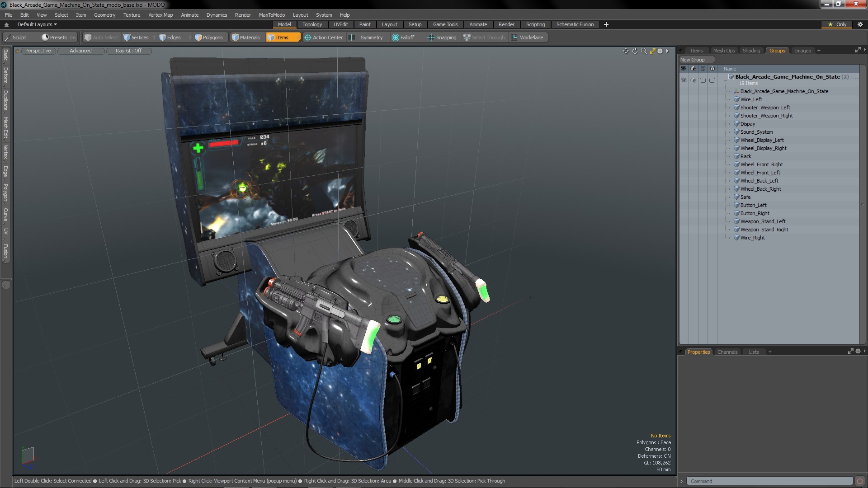Select the Button_Right item
Viewport: 868px width, 488px height.
coord(755,213)
